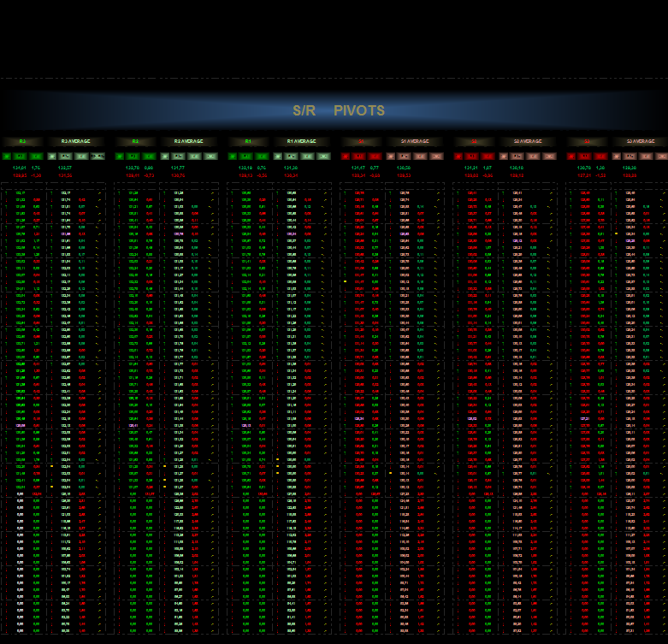Click the green value 132,57
The image size is (668, 644).
pos(65,168)
